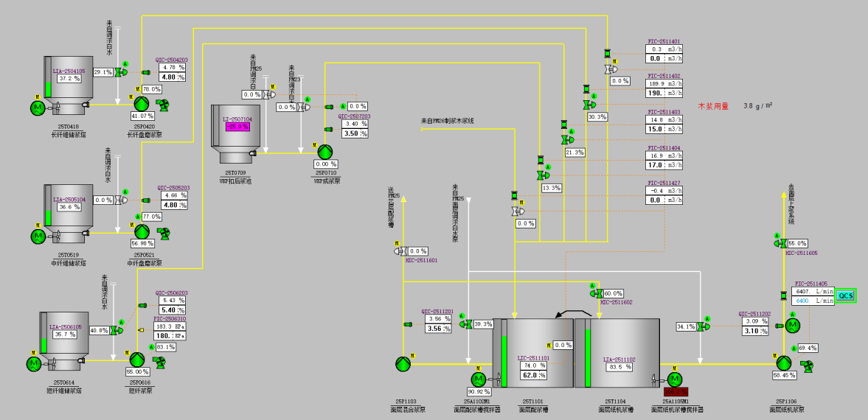
Task: Click the 25A1102M1 agitator motor icon
Action: point(478,379)
